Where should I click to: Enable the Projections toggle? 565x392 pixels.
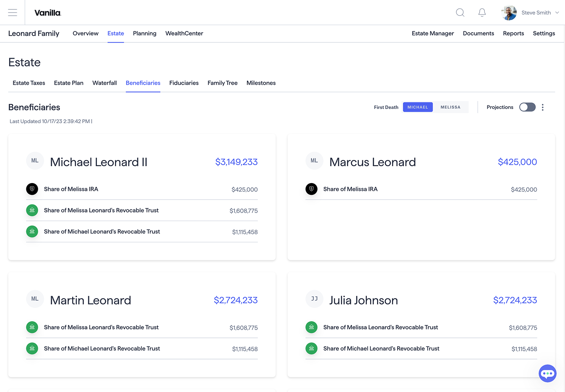coord(527,107)
